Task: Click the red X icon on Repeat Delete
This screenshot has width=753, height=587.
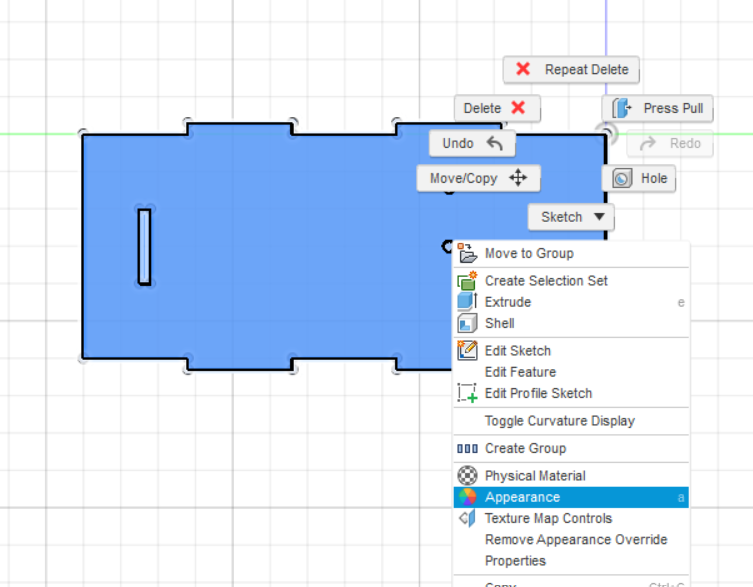Action: 523,69
